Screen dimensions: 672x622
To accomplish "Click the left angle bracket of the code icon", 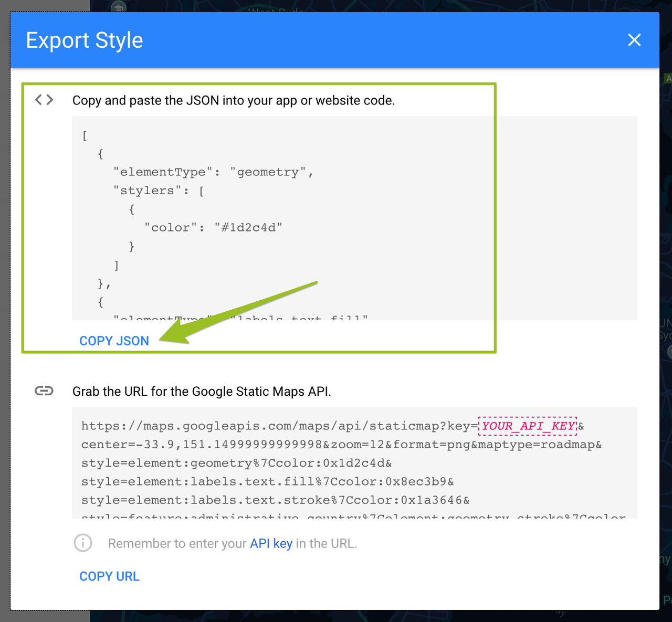I will [x=38, y=100].
